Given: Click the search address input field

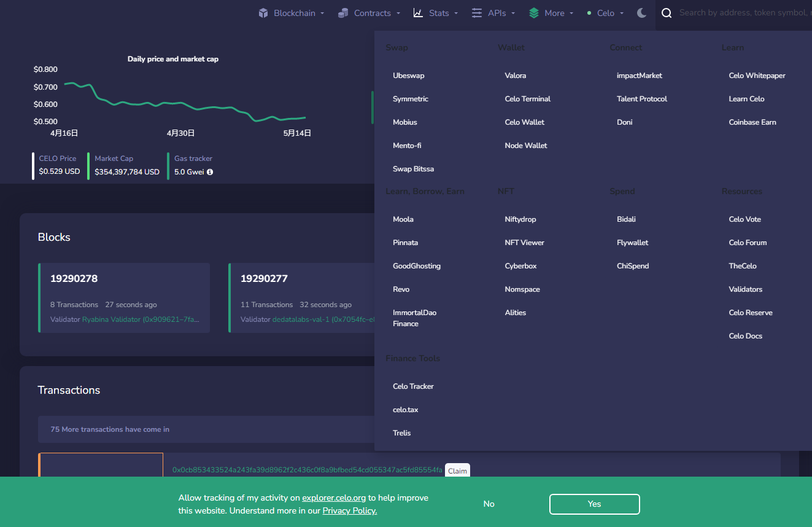Looking at the screenshot, I should pos(743,13).
